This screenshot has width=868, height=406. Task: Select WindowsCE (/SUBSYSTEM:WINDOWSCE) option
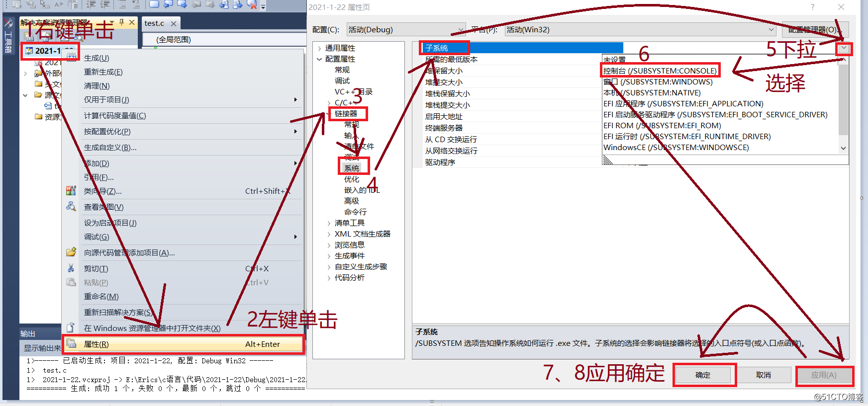click(x=676, y=147)
